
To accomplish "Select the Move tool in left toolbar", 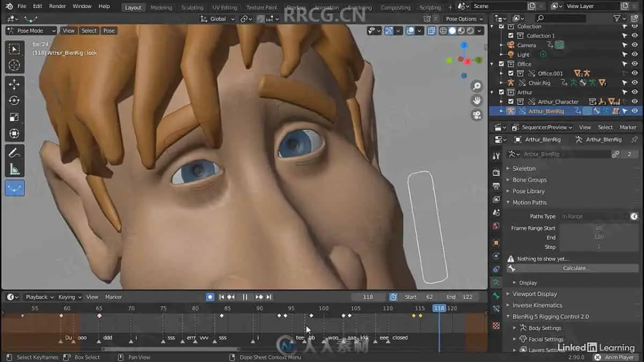I will 14,84.
